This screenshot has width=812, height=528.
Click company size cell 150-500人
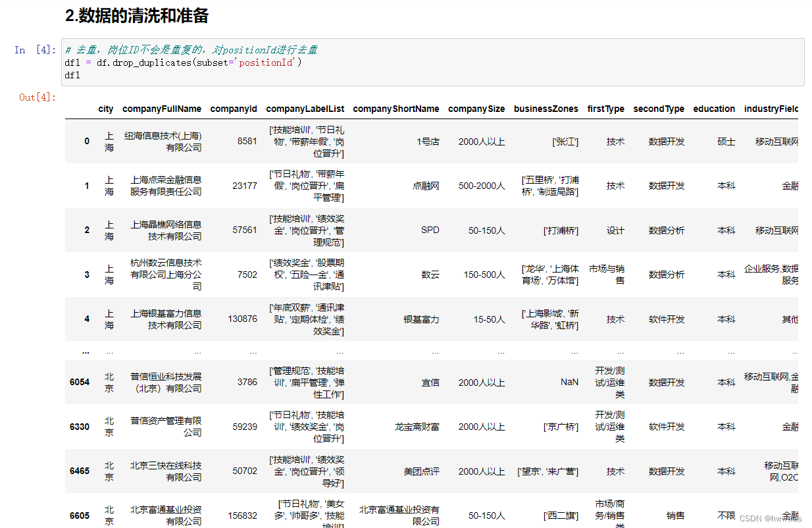pyautogui.click(x=484, y=275)
